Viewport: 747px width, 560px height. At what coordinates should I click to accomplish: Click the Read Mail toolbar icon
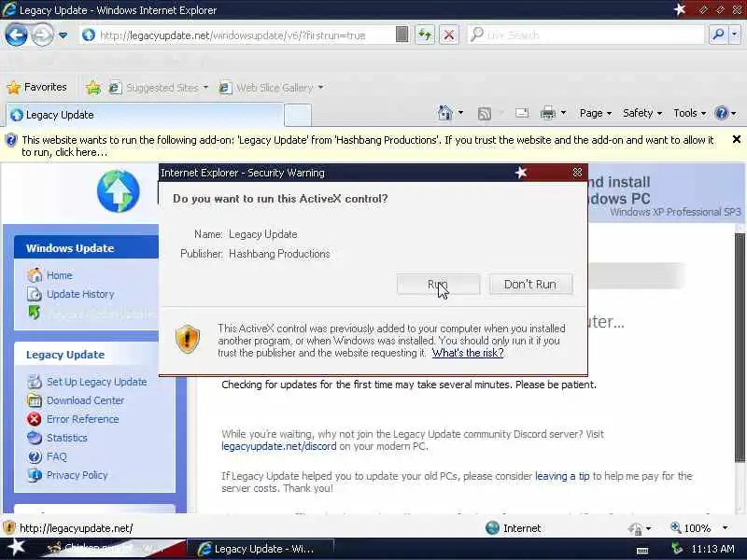click(522, 113)
